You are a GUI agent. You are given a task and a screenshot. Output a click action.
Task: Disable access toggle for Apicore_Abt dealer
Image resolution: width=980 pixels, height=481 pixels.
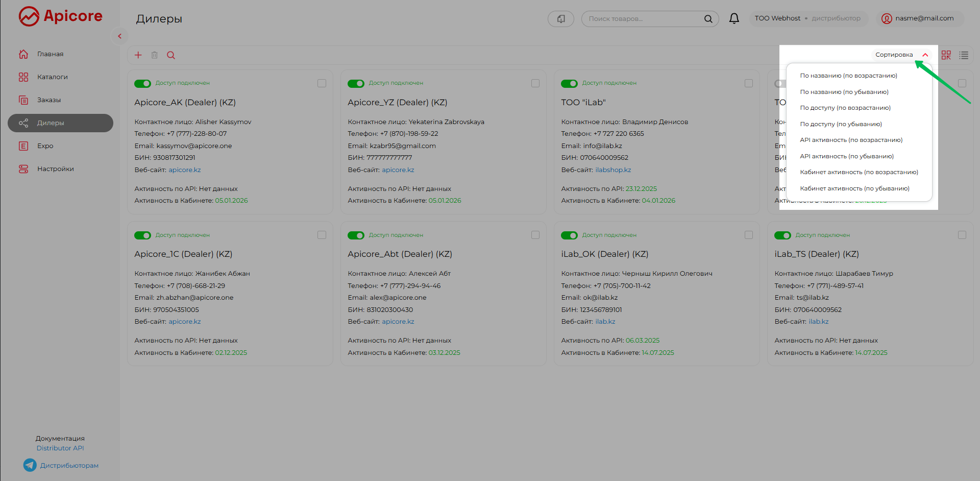click(356, 235)
